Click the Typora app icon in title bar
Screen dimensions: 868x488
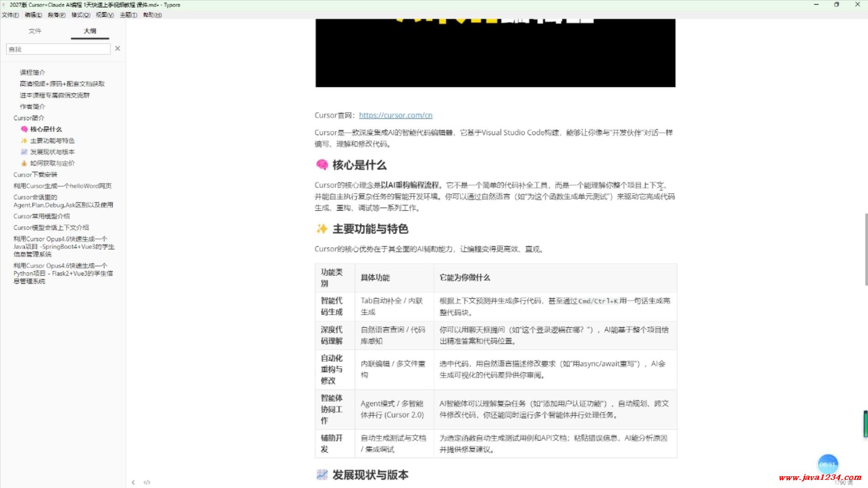click(x=4, y=5)
